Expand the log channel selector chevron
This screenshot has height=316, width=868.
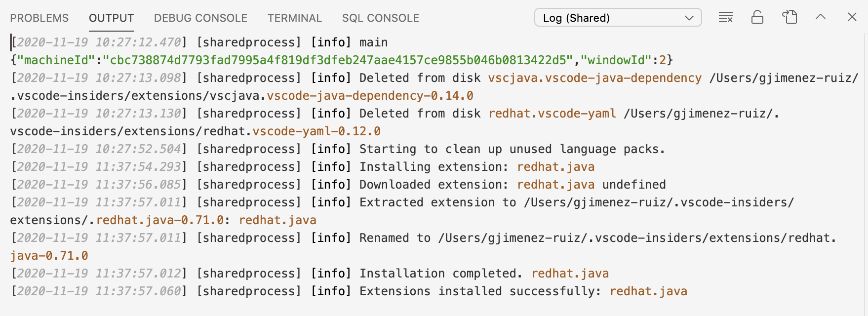tap(691, 17)
